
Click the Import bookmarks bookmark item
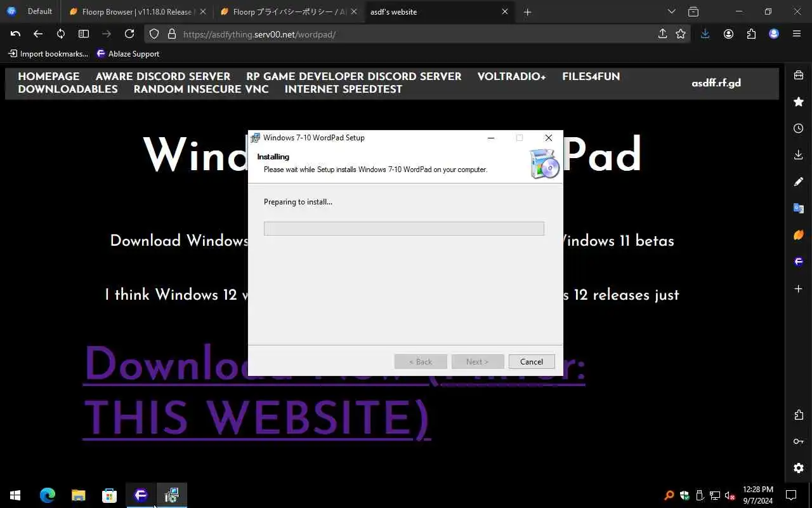click(48, 54)
